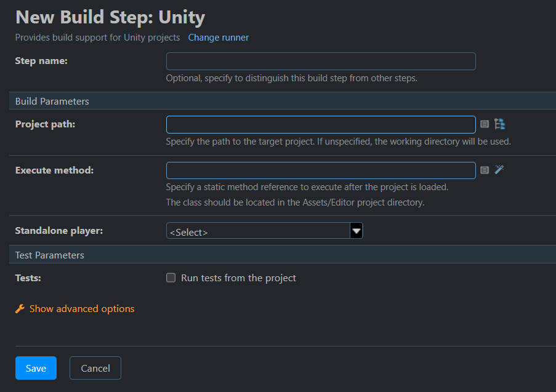
Task: Click the 'Run tests from the project' label
Action: 238,278
